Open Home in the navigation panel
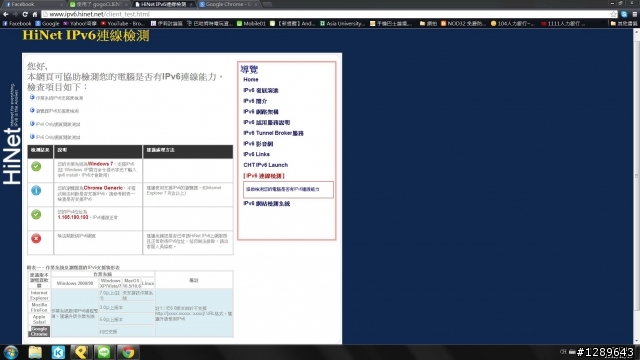This screenshot has width=640, height=360. pyautogui.click(x=251, y=80)
